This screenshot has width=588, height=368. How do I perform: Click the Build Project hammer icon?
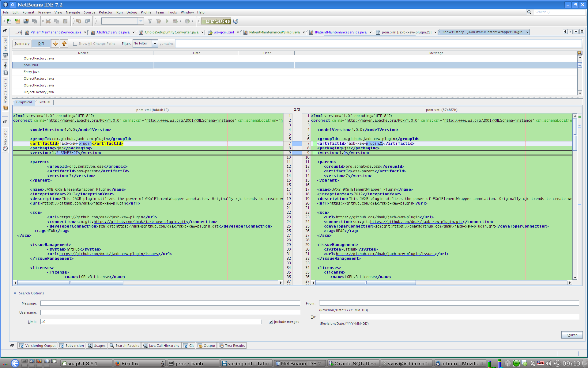150,21
